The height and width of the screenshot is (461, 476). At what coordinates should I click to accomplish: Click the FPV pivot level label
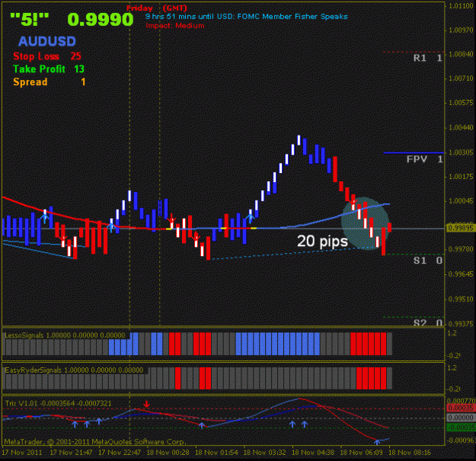click(424, 158)
